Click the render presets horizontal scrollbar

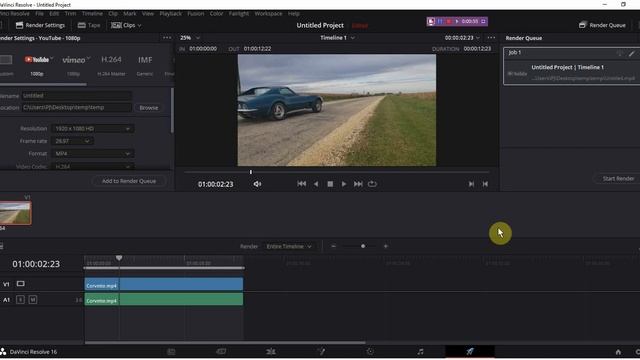43,84
